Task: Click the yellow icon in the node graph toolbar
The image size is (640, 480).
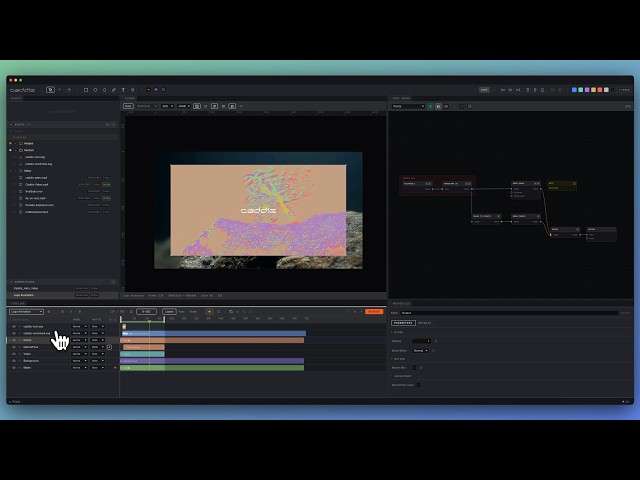Action: [x=446, y=107]
